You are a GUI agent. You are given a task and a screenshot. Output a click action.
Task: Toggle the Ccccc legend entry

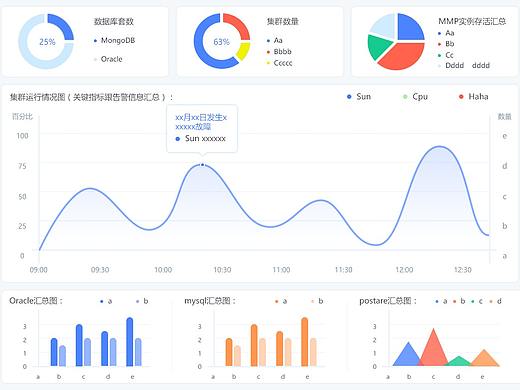click(279, 63)
